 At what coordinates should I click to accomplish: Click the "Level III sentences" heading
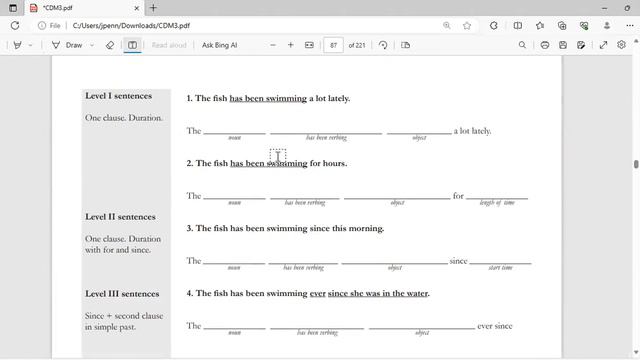tap(122, 294)
